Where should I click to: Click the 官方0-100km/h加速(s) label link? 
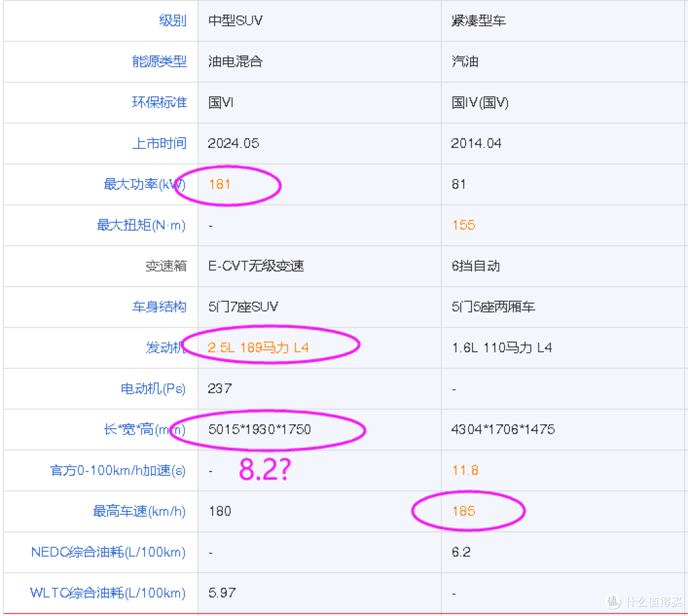pos(118,470)
